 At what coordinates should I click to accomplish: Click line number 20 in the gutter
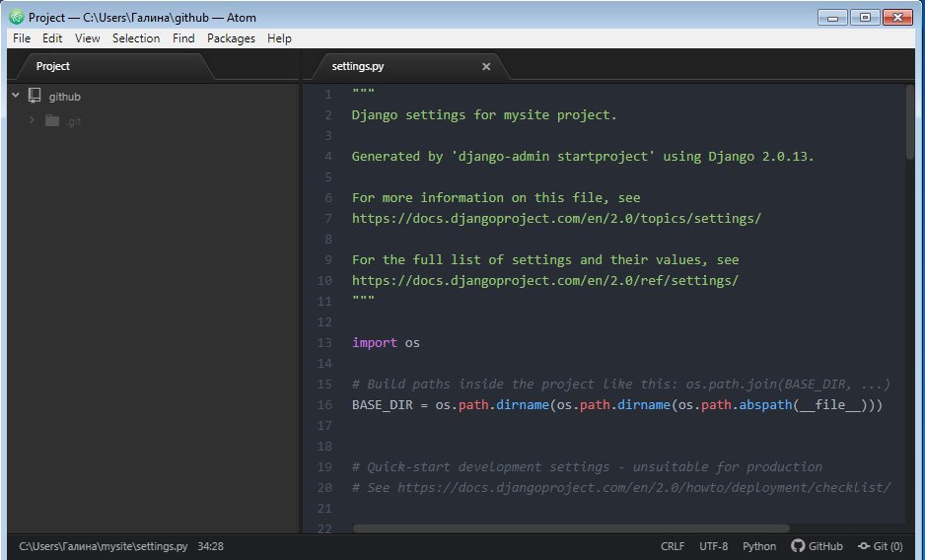coord(324,488)
